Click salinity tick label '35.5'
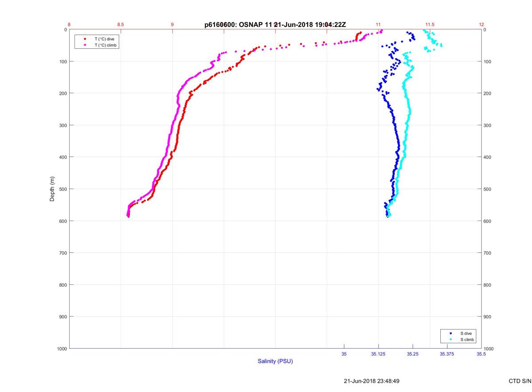Screen dimensions: 532x392 click(x=481, y=354)
